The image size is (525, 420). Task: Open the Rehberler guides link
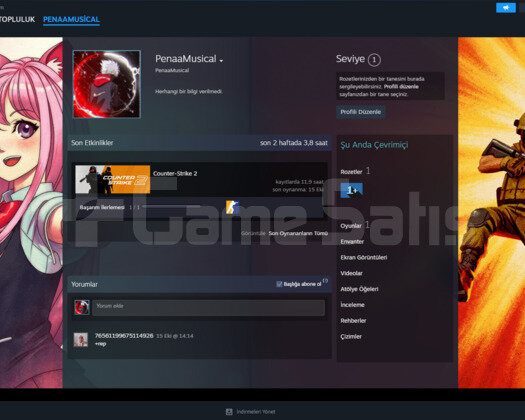[x=353, y=321]
